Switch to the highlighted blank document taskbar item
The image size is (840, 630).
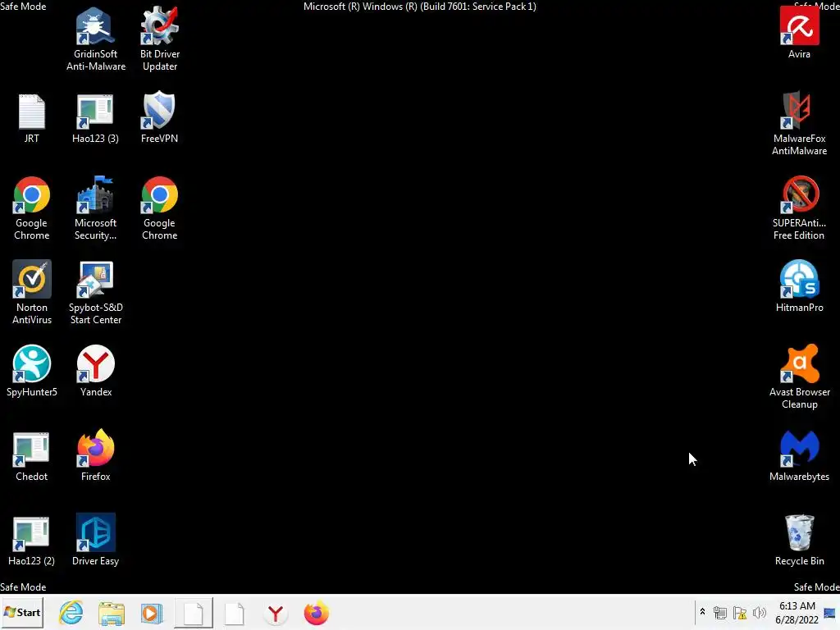pyautogui.click(x=194, y=613)
